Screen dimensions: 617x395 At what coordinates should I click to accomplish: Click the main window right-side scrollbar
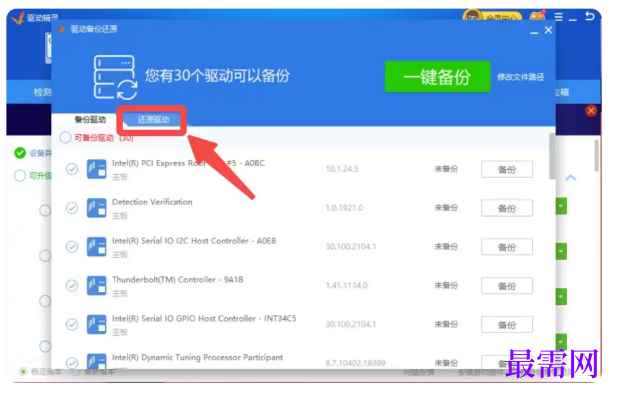597,155
